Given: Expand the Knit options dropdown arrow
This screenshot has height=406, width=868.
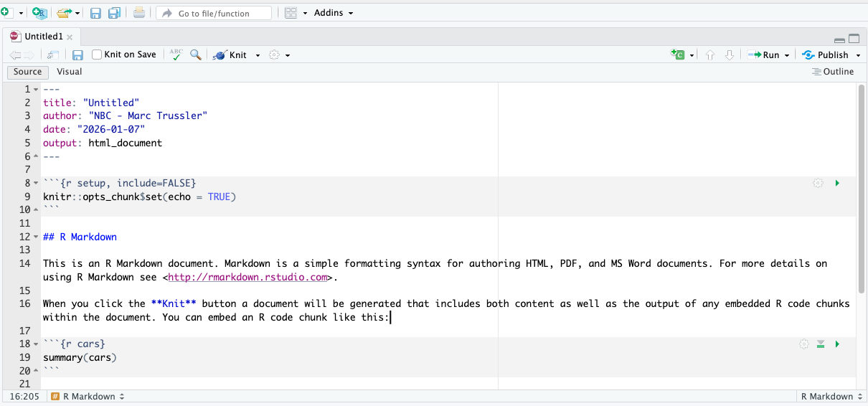Looking at the screenshot, I should 258,55.
